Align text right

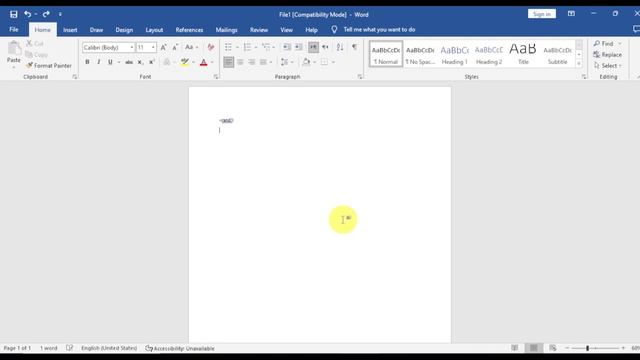(x=252, y=62)
